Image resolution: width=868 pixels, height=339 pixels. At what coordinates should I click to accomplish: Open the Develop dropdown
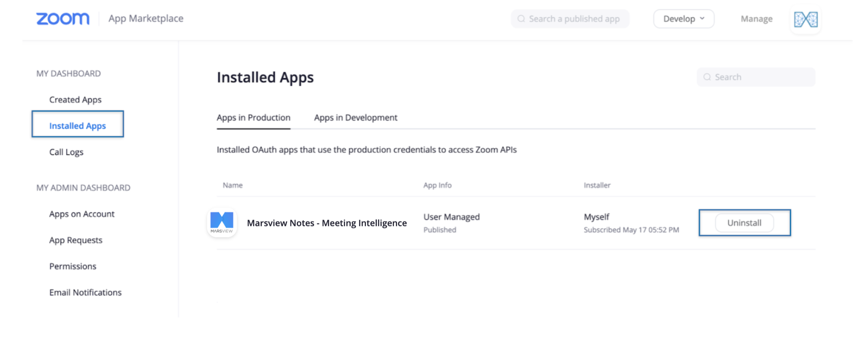point(684,19)
